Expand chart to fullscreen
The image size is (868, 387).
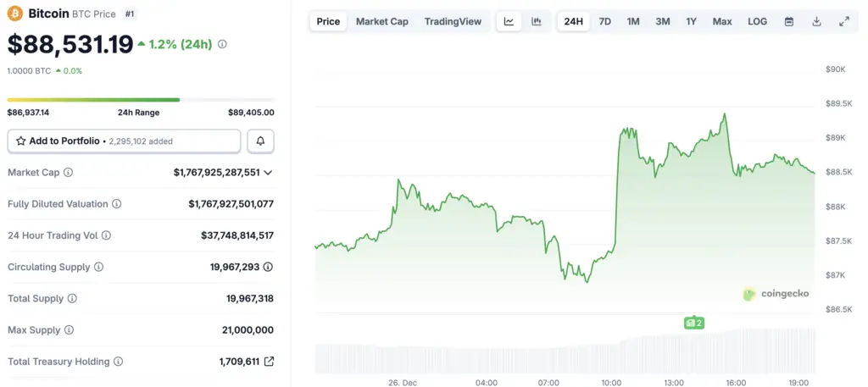844,21
